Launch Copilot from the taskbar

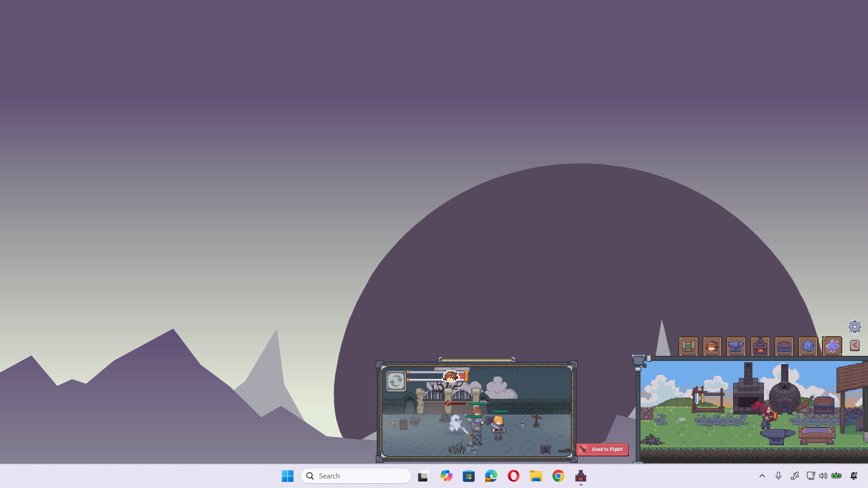coord(446,476)
